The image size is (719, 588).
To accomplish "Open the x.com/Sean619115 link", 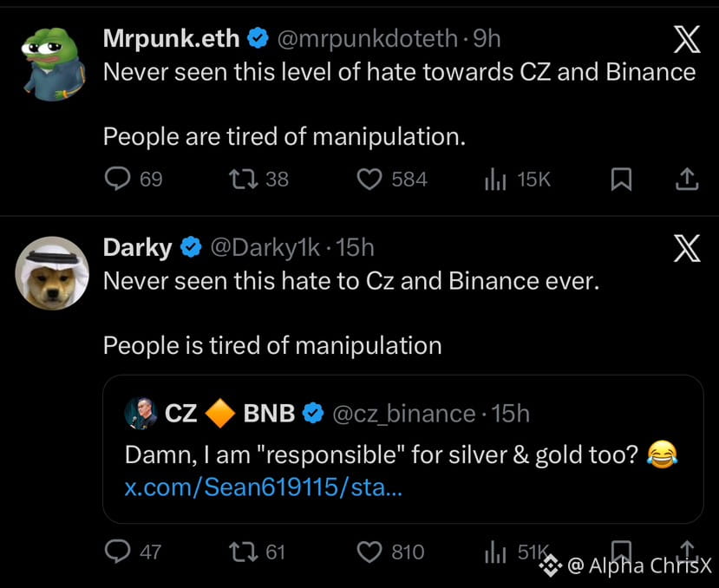I will 263,487.
